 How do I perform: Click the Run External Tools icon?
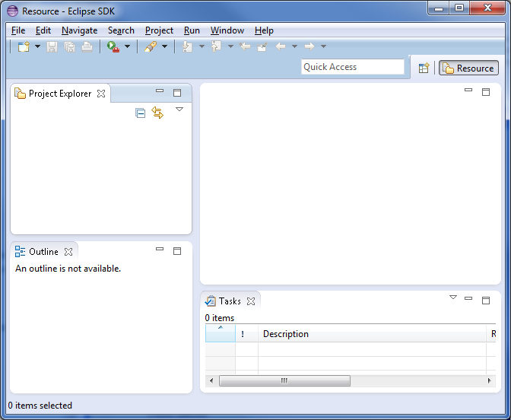pos(113,46)
